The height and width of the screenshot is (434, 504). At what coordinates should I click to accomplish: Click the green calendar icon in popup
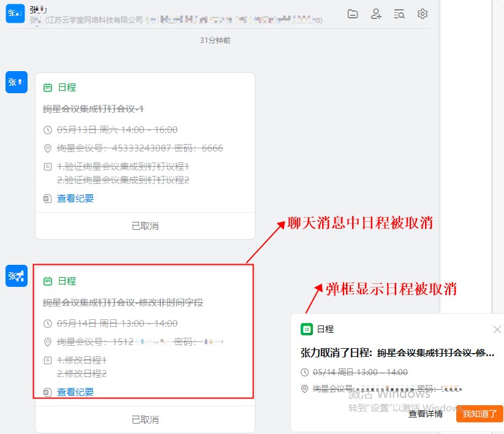pyautogui.click(x=307, y=329)
